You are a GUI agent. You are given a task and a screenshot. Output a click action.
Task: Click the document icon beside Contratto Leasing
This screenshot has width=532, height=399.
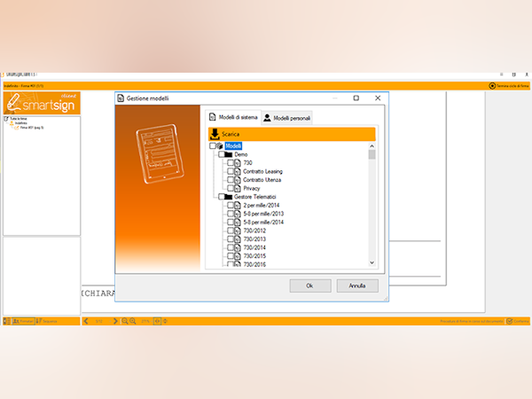(238, 171)
